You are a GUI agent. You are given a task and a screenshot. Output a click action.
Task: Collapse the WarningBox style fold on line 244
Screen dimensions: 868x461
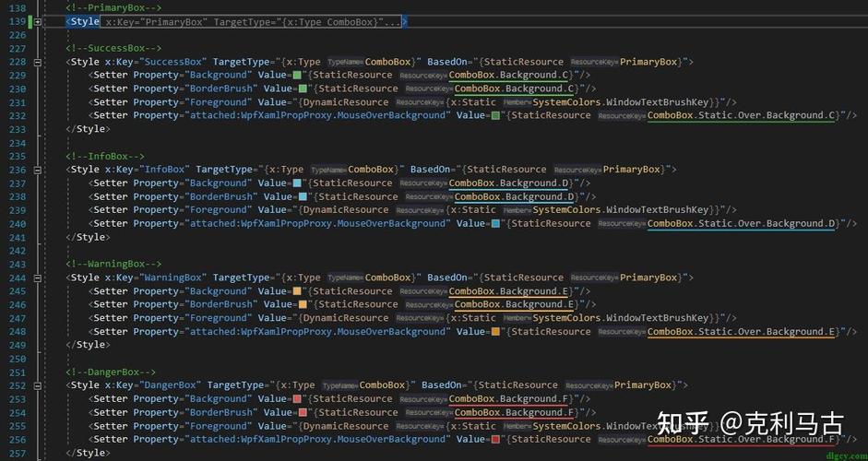[x=37, y=278]
